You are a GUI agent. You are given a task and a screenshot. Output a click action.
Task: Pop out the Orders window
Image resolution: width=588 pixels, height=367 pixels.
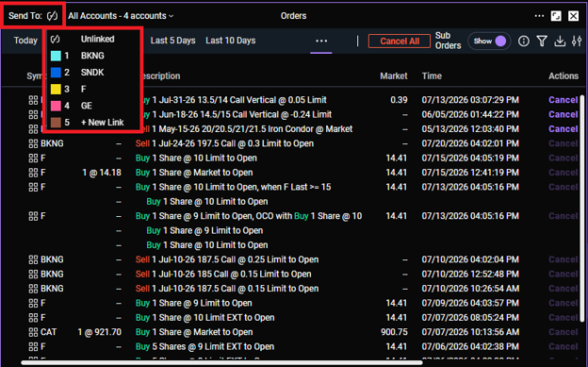[556, 16]
